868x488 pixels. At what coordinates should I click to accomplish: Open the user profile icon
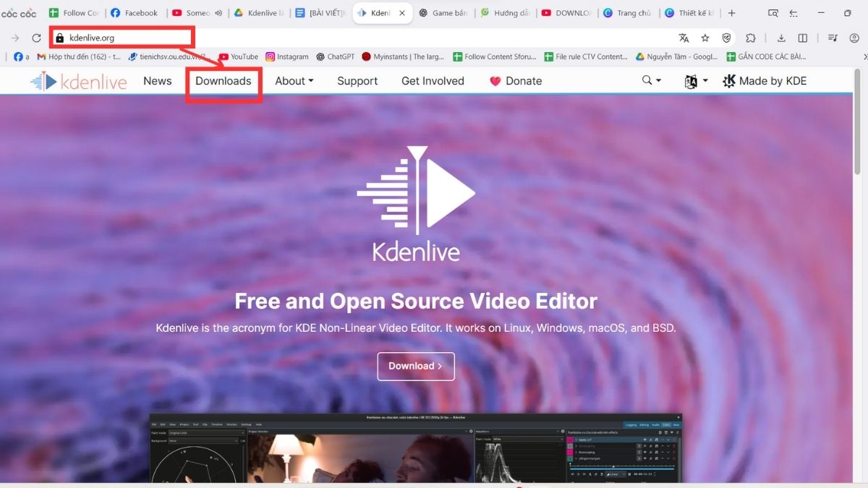click(854, 38)
